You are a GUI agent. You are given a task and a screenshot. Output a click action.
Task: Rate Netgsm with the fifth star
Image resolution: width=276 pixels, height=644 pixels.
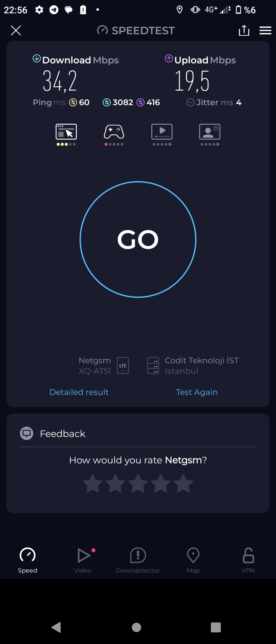click(x=183, y=483)
